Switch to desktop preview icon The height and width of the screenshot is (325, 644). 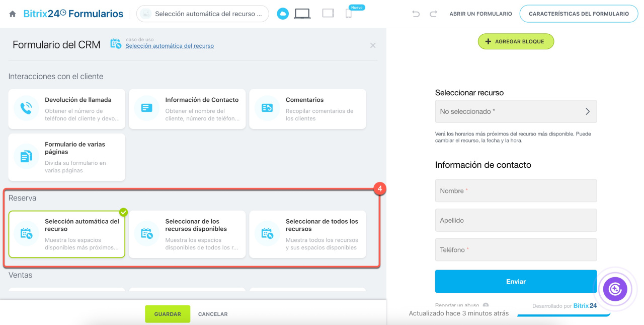tap(302, 14)
